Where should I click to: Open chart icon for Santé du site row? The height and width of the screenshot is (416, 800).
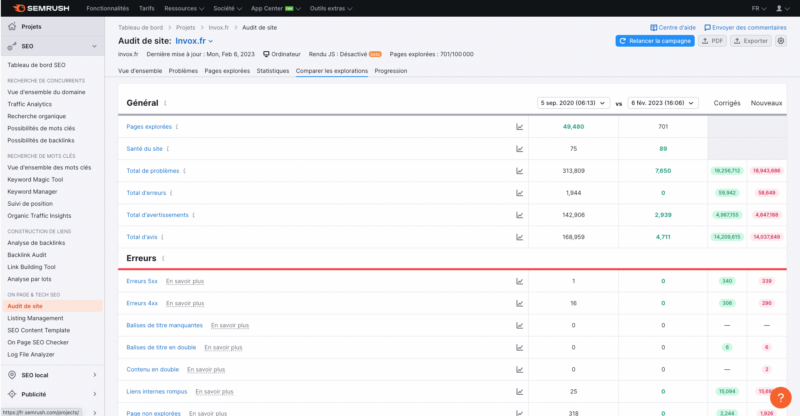point(519,149)
